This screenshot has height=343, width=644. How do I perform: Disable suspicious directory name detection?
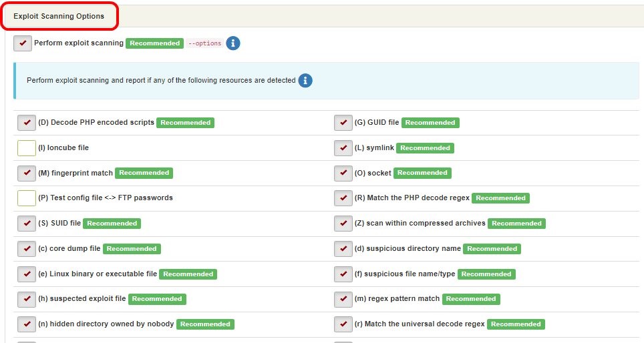pos(343,249)
